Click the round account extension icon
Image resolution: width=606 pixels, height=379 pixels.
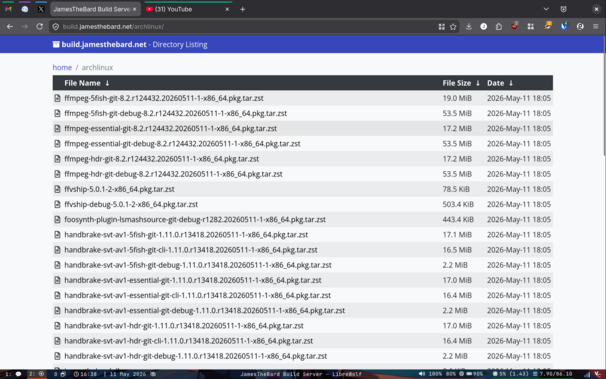580,27
